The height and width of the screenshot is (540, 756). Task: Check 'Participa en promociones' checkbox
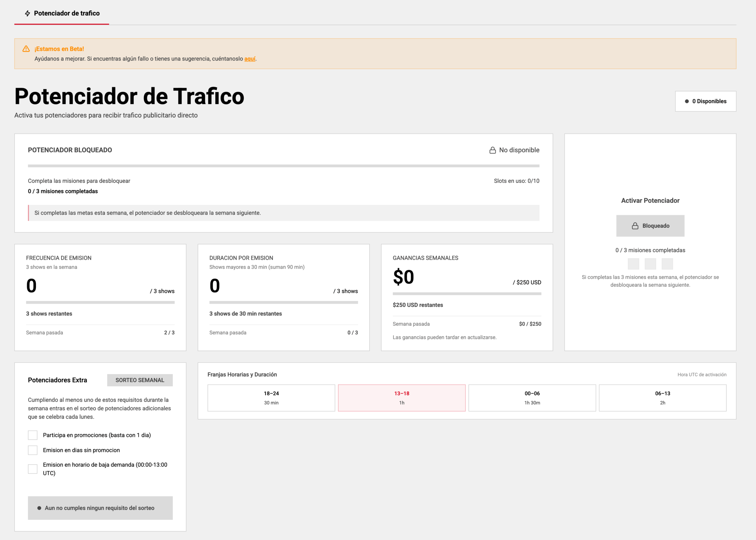[32, 435]
